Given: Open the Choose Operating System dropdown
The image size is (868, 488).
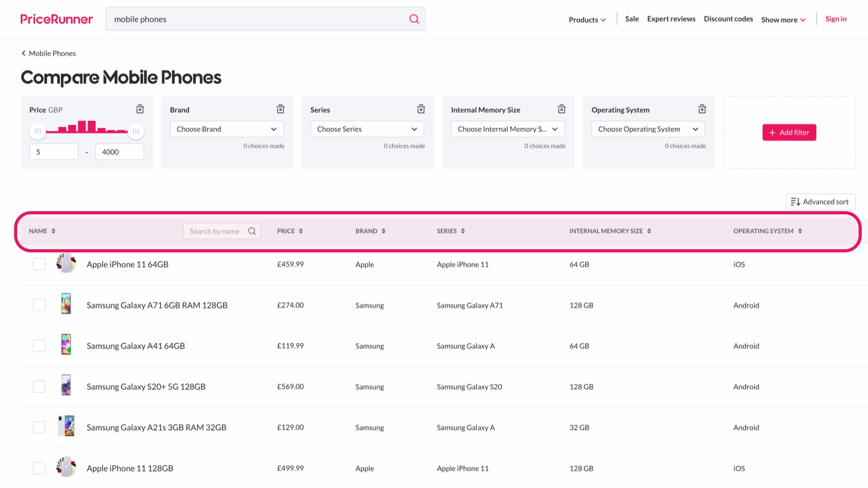Looking at the screenshot, I should coord(648,129).
